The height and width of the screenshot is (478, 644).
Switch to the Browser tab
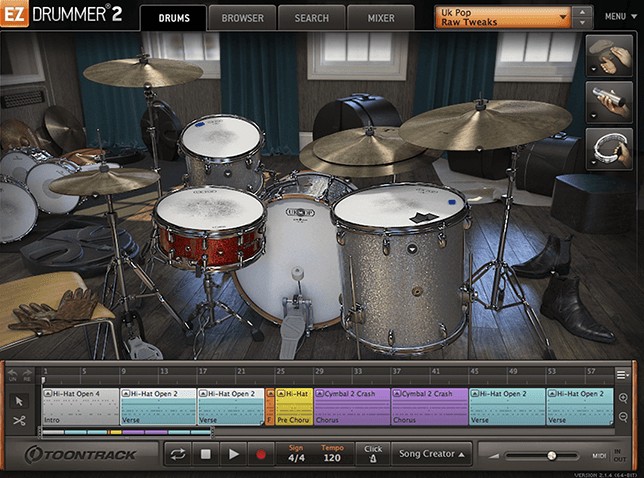coord(242,18)
